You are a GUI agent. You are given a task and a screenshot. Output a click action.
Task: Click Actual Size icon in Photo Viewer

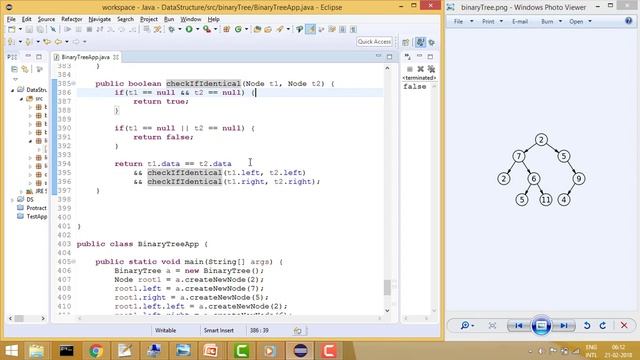[x=492, y=325]
